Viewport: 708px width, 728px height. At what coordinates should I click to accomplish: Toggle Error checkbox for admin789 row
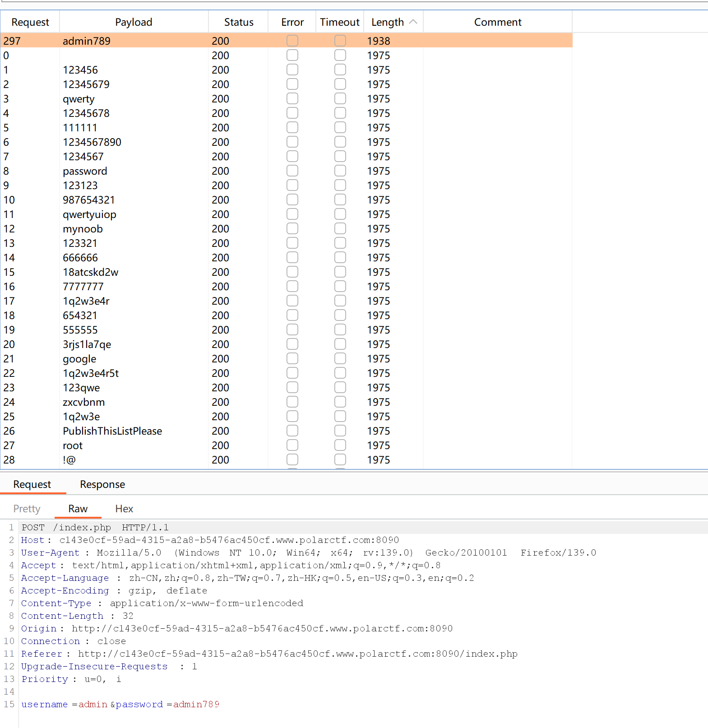292,41
